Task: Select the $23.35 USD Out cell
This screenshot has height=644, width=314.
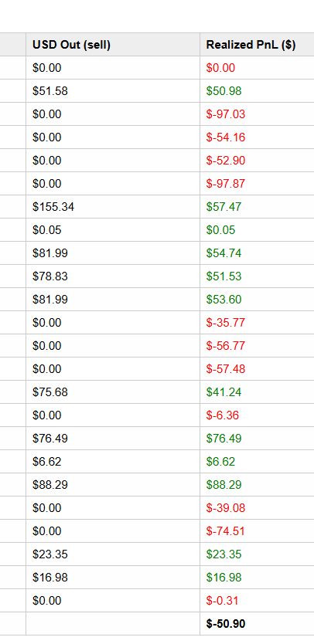Action: (x=113, y=554)
